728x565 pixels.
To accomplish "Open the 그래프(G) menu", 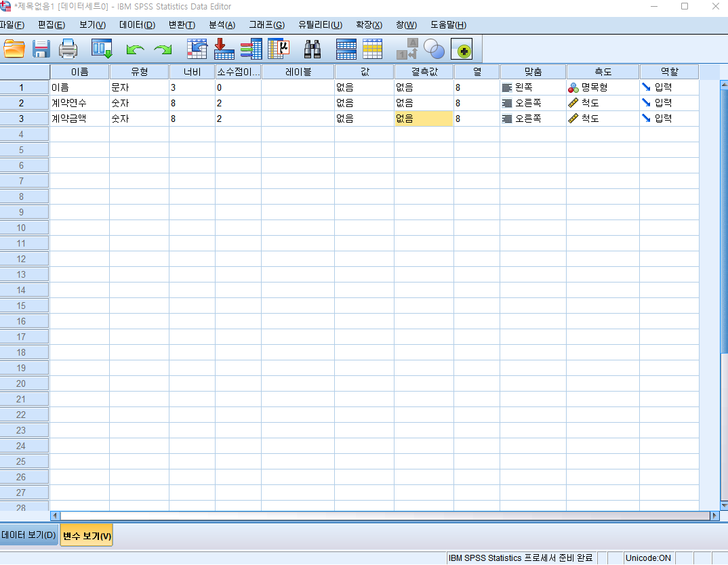I will 266,25.
